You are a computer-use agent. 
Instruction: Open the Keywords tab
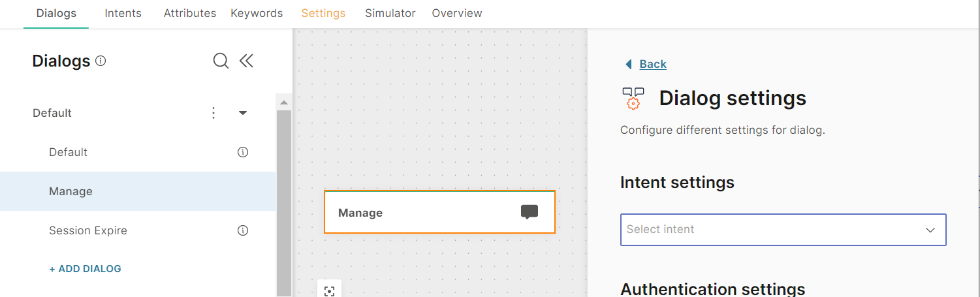[x=257, y=13]
